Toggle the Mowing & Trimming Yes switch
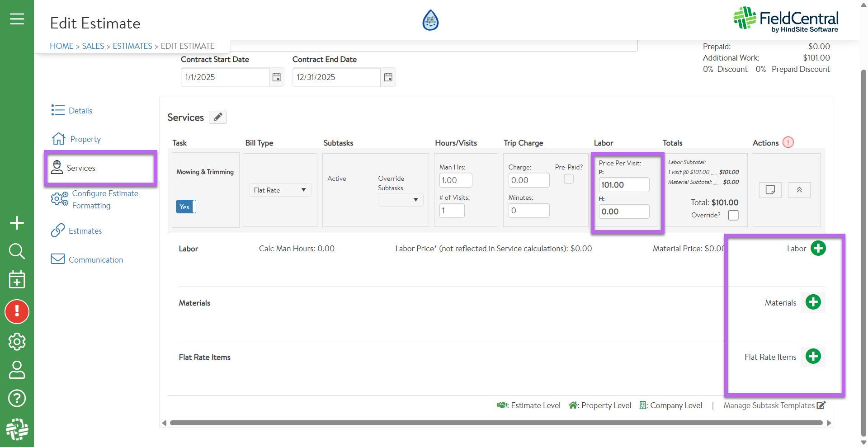This screenshot has width=868, height=447. (186, 207)
